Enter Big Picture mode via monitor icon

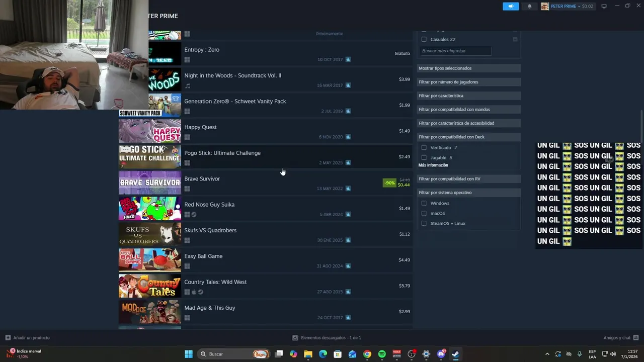pos(604,7)
